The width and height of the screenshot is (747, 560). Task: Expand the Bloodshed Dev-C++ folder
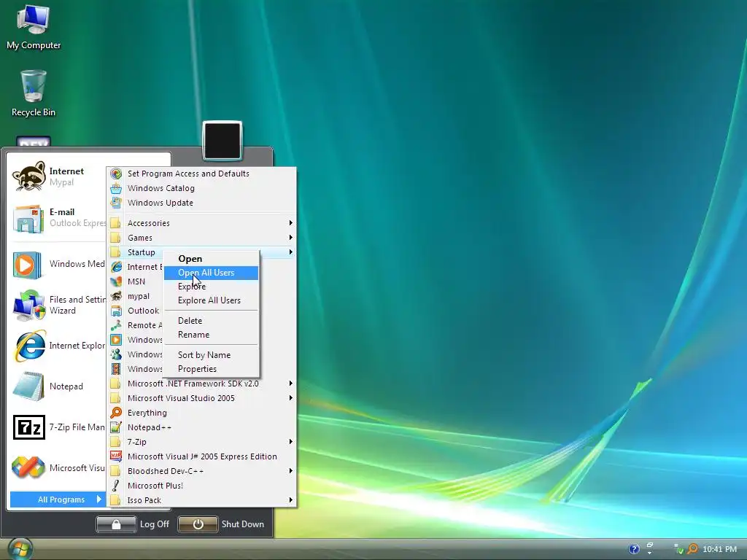[201, 471]
